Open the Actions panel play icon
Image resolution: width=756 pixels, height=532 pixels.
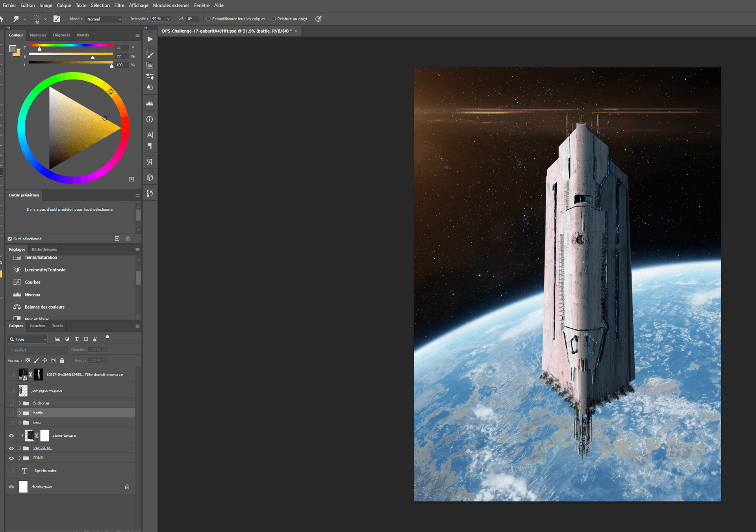(x=150, y=39)
